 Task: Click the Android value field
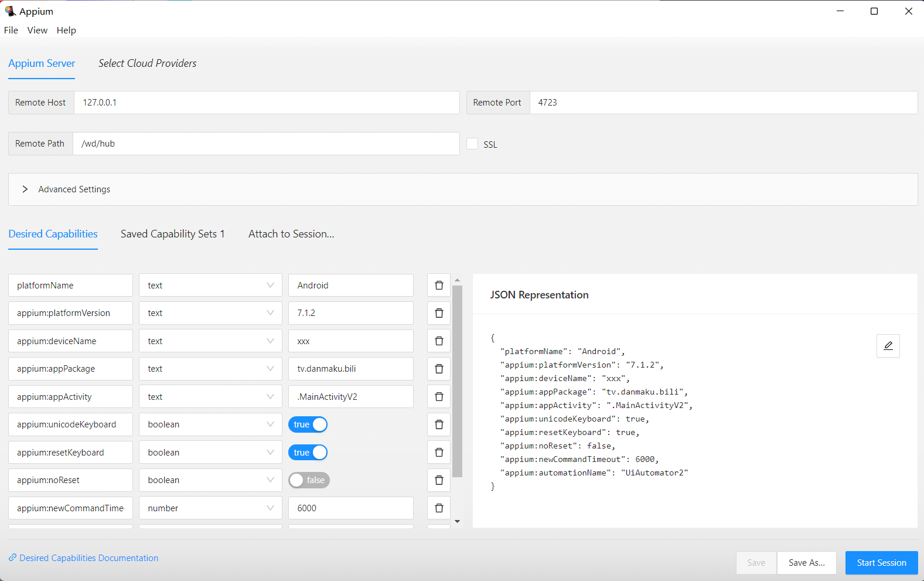(351, 286)
